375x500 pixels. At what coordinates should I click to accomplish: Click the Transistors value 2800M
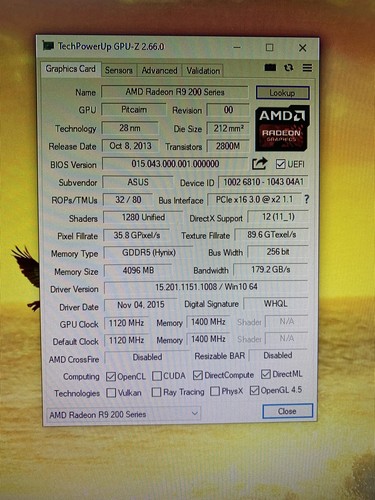(x=228, y=146)
